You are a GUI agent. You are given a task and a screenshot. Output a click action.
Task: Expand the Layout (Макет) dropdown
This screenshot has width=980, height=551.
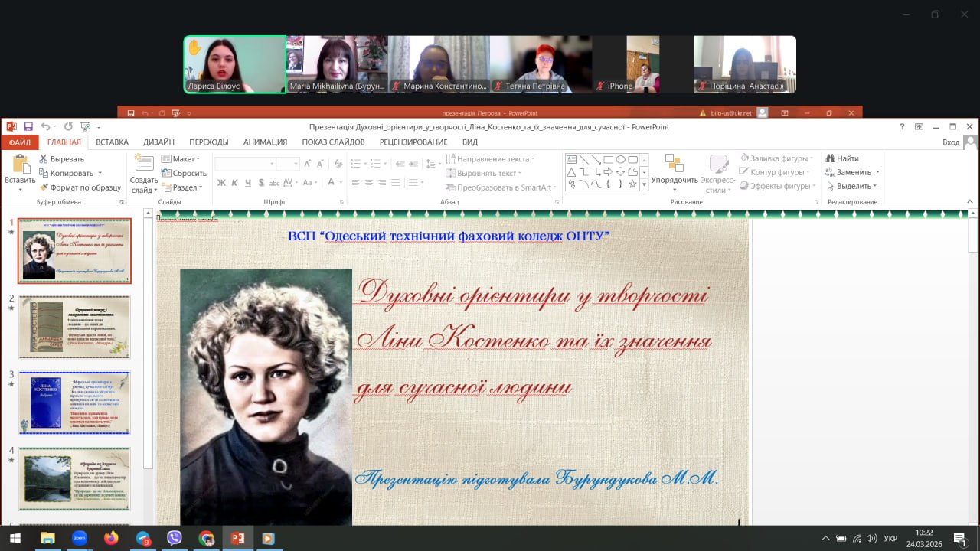click(x=181, y=159)
